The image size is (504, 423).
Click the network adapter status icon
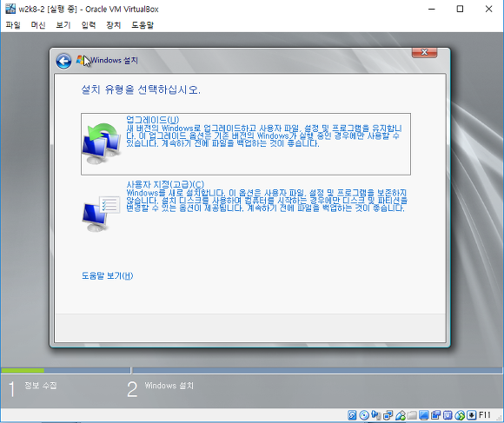tap(388, 415)
